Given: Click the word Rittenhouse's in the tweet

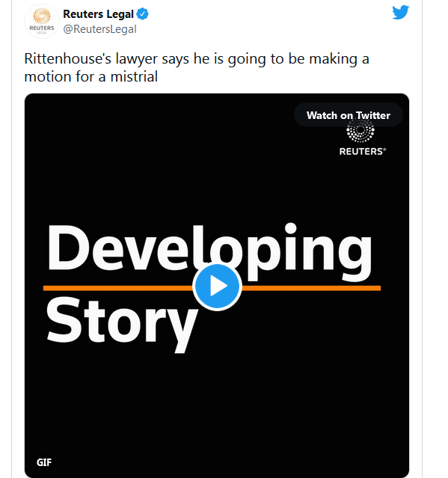Looking at the screenshot, I should coord(67,58).
